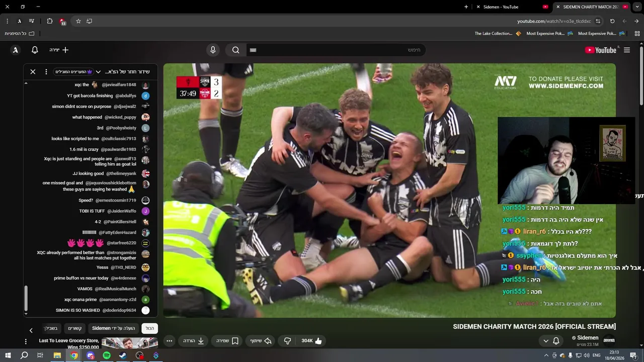Open Steam from the taskbar
This screenshot has height=362, width=644.
tap(123, 355)
